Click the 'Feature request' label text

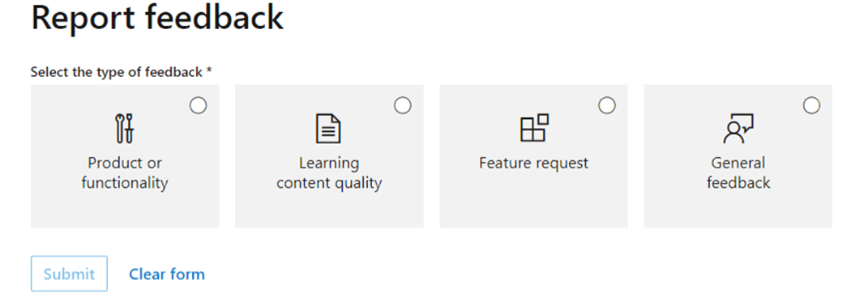pyautogui.click(x=533, y=164)
